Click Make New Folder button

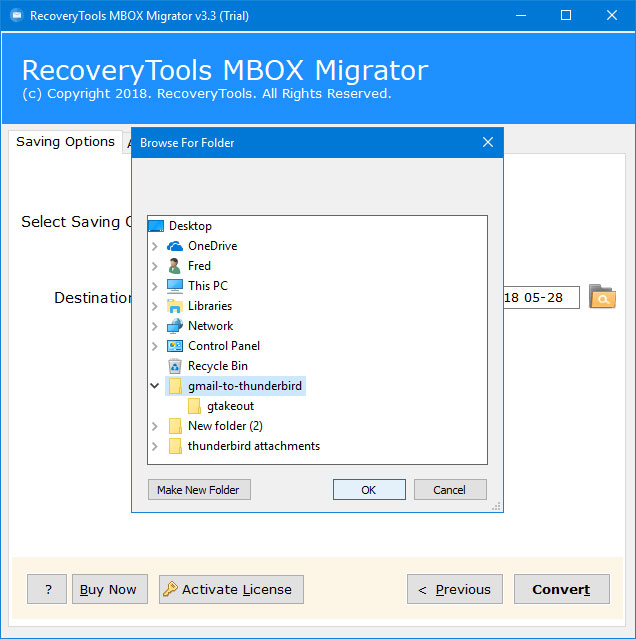[x=199, y=489]
